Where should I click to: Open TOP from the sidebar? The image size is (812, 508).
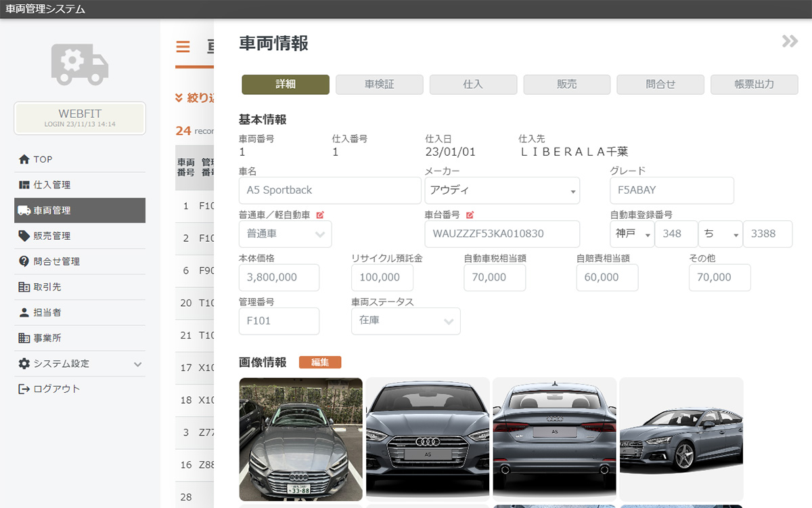(x=80, y=159)
